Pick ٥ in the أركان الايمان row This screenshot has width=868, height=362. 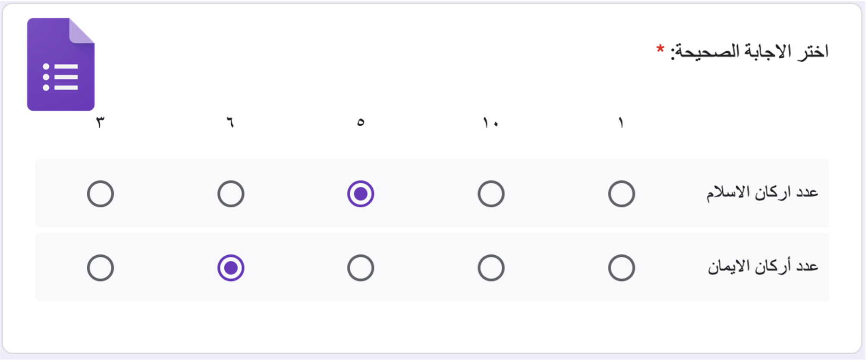[361, 268]
